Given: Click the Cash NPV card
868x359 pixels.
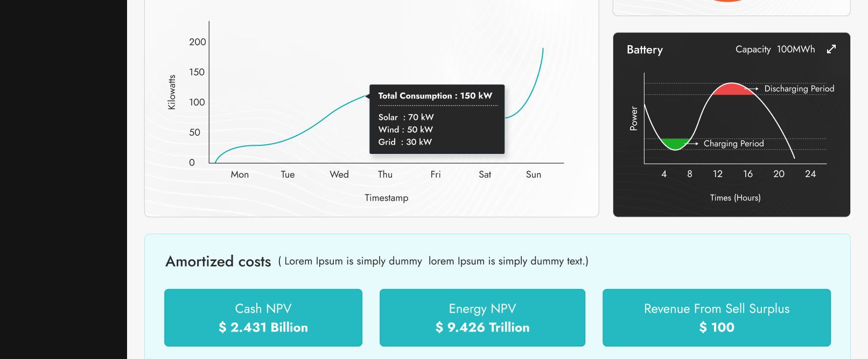Looking at the screenshot, I should tap(263, 318).
